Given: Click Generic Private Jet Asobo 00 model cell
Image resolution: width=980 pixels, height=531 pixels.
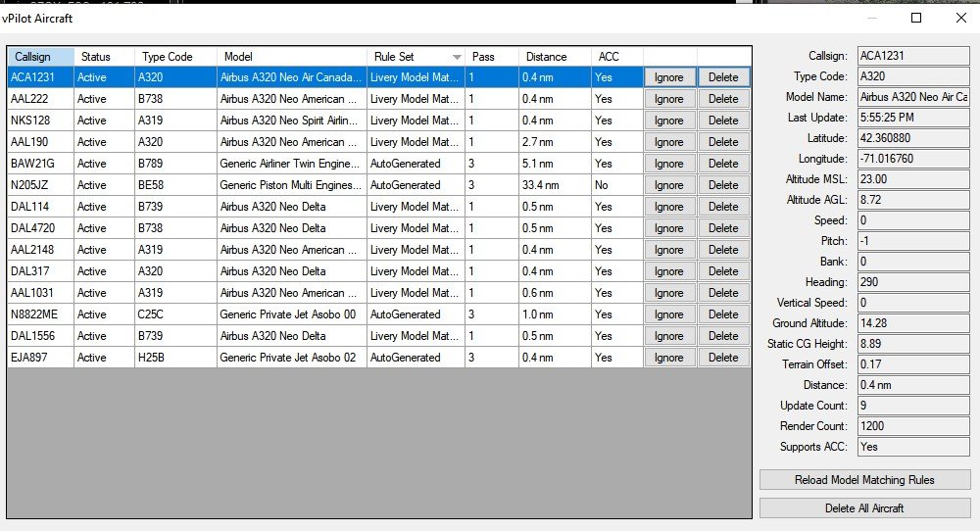Looking at the screenshot, I should 291,314.
